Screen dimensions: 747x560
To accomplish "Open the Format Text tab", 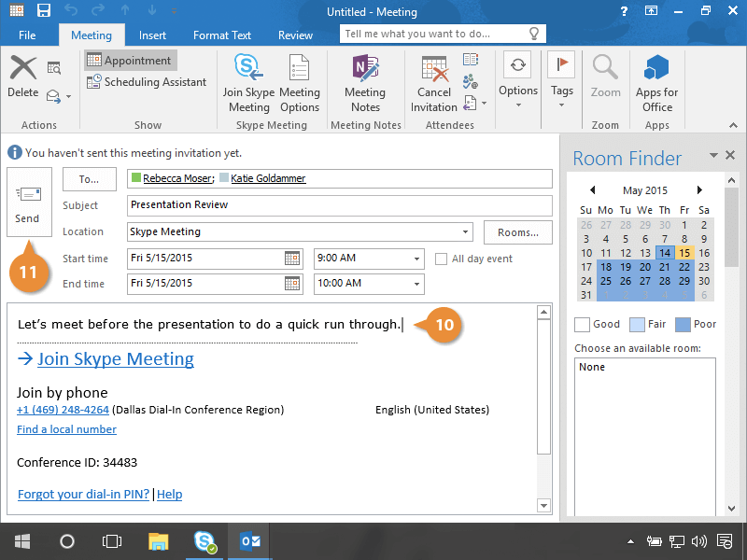I will click(222, 35).
